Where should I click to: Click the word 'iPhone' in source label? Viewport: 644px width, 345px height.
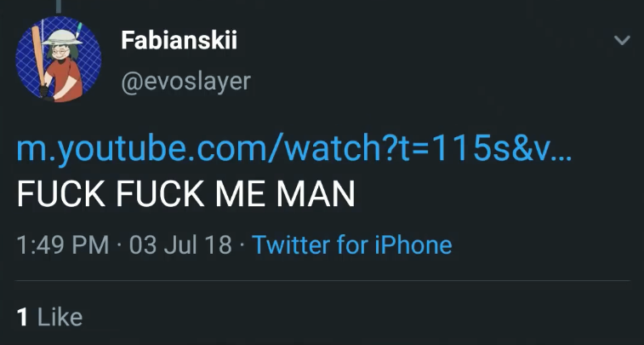pos(413,244)
